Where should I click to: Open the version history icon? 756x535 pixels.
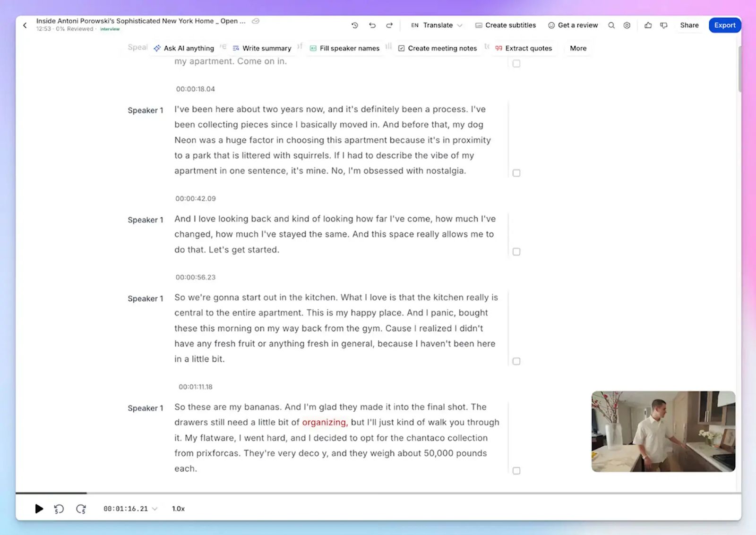click(355, 25)
